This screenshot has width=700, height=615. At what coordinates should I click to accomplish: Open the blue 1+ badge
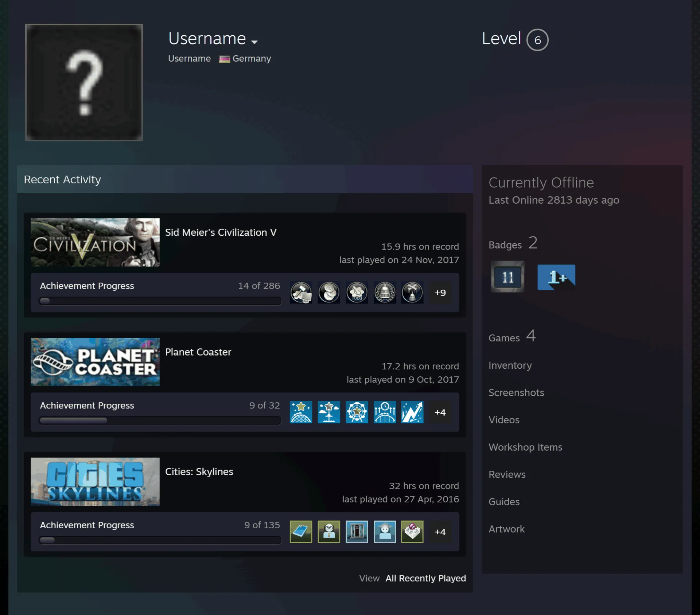tap(556, 277)
